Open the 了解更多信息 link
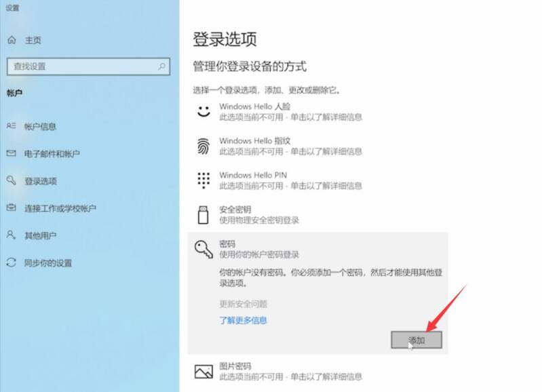Screen dimensions: 542x392 click(243, 320)
